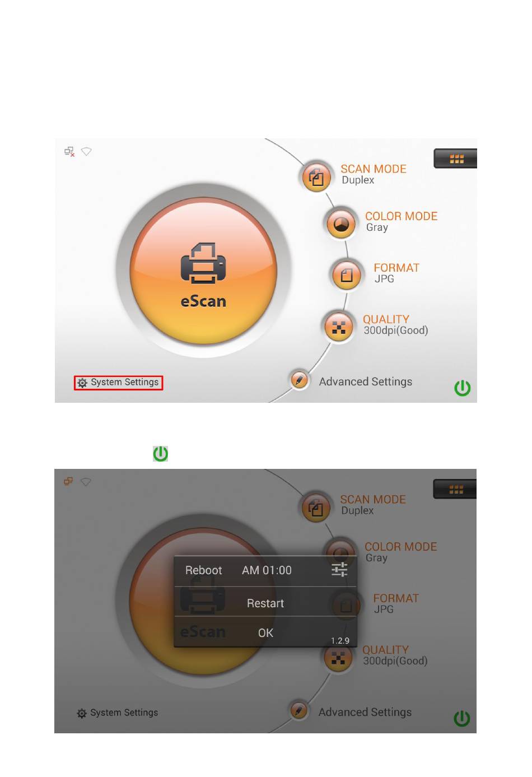The height and width of the screenshot is (777, 532).
Task: Click System Settings in the bottom screen
Action: point(118,713)
